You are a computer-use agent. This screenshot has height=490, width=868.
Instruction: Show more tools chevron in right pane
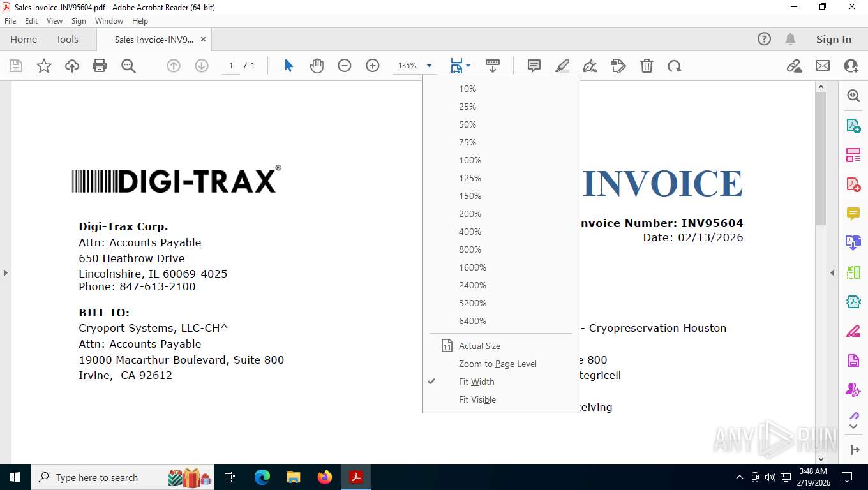coord(853,426)
